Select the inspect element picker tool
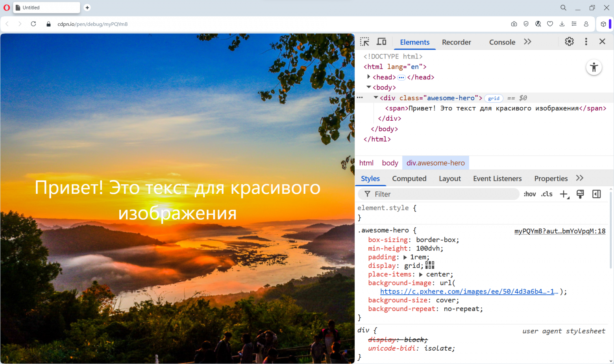 coord(364,42)
